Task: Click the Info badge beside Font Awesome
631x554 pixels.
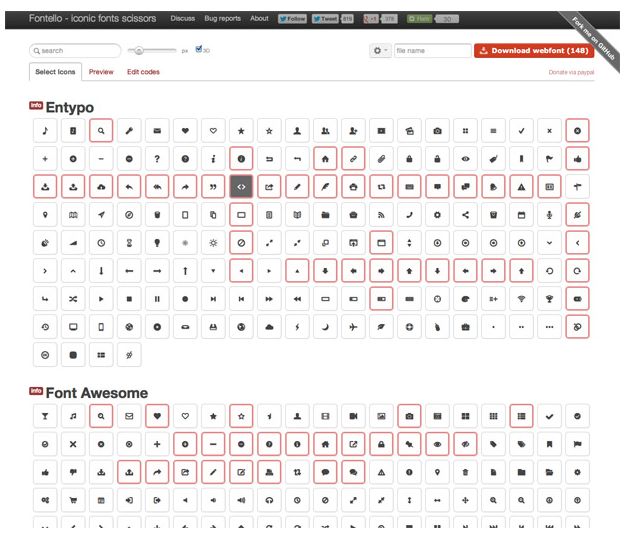Action: point(36,391)
